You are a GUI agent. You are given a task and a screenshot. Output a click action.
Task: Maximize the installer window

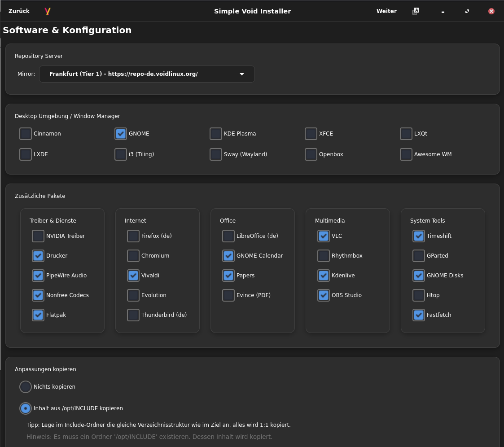pyautogui.click(x=467, y=11)
